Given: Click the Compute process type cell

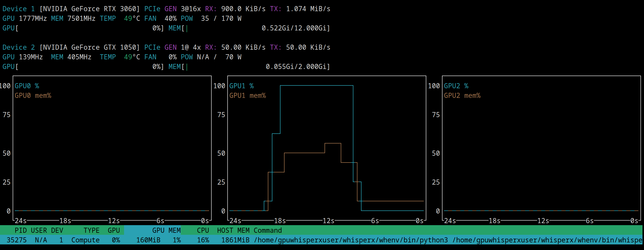Looking at the screenshot, I should (85, 240).
